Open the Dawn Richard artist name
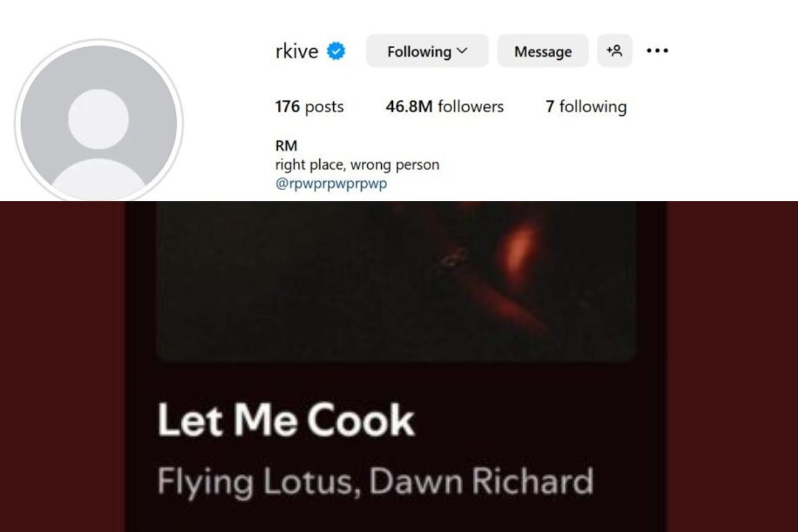 [x=481, y=481]
